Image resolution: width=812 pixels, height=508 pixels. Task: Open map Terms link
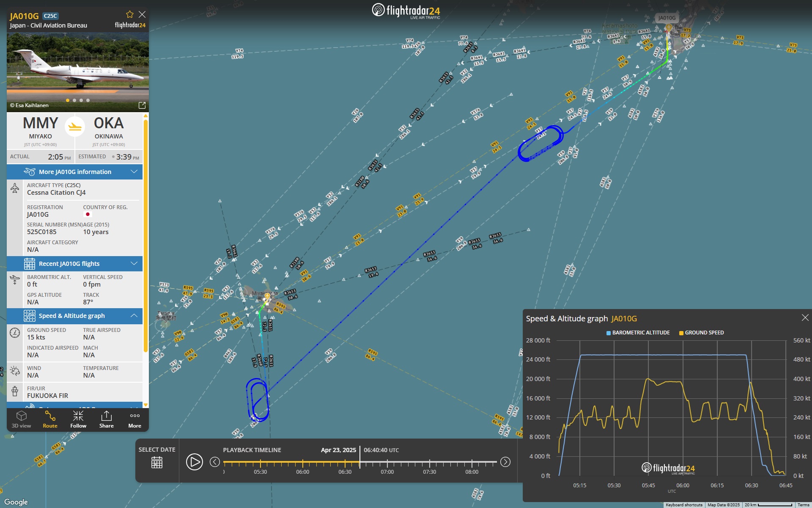pyautogui.click(x=803, y=505)
